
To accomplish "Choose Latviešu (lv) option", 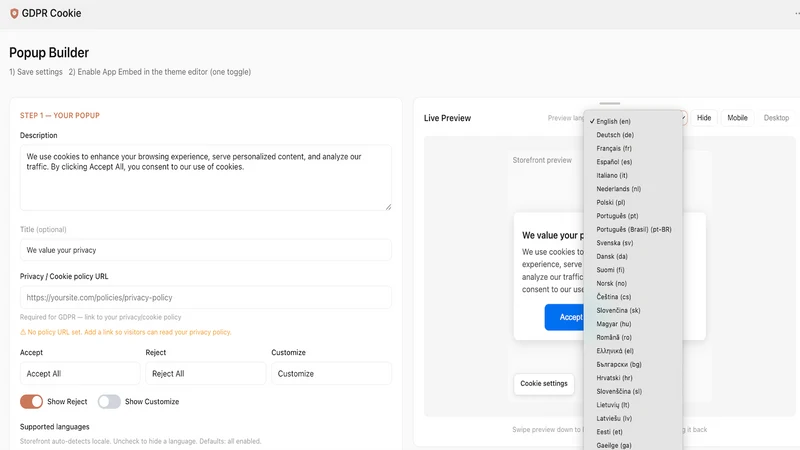I will pos(633,418).
